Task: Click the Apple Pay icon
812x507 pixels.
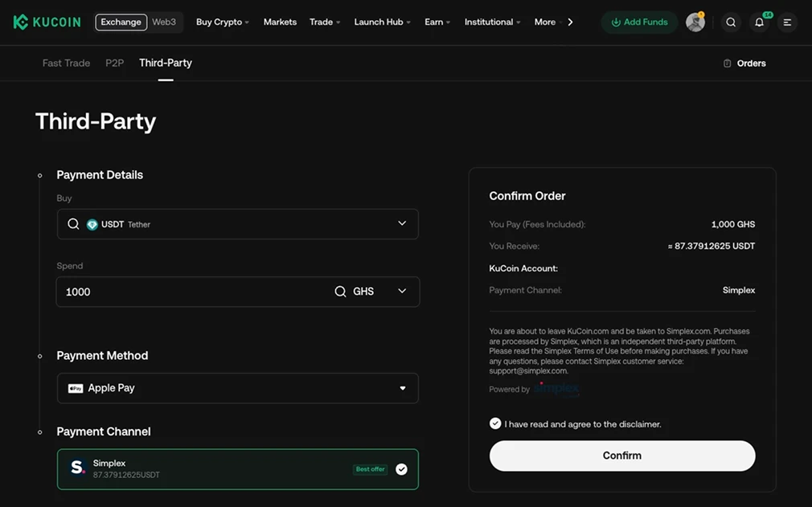Action: point(76,388)
